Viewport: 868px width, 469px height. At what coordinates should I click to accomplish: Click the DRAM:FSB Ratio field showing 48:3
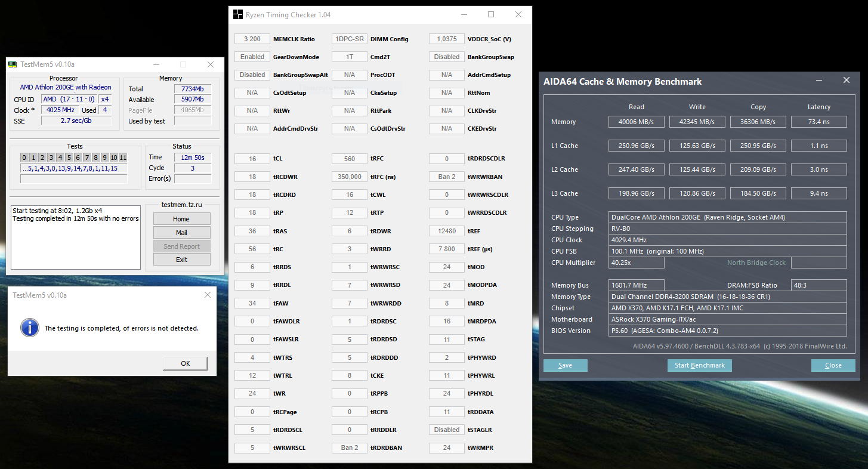point(819,285)
